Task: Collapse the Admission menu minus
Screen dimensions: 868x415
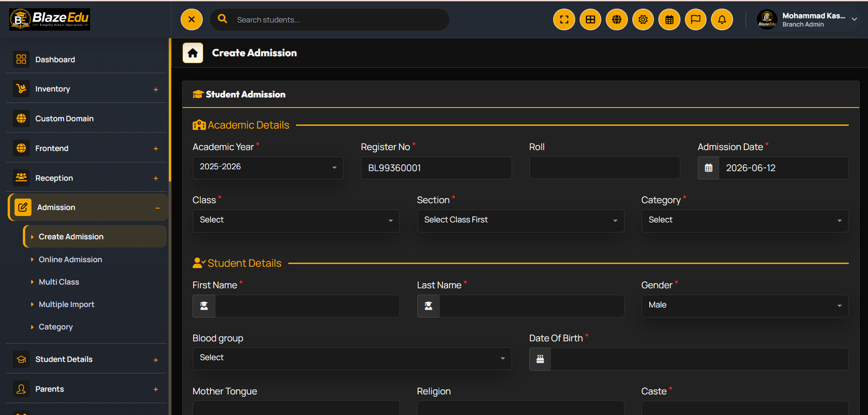Action: [157, 208]
